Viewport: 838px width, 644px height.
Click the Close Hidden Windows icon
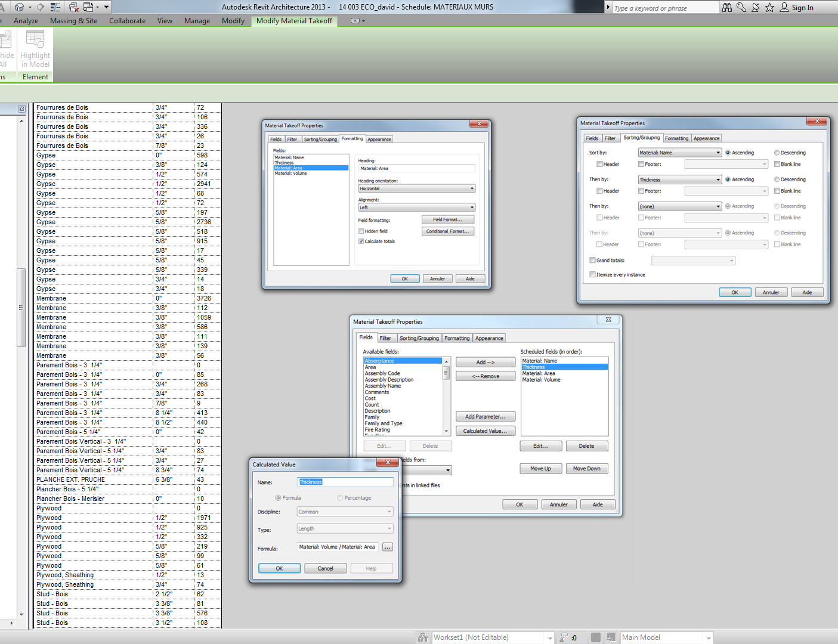coord(74,7)
